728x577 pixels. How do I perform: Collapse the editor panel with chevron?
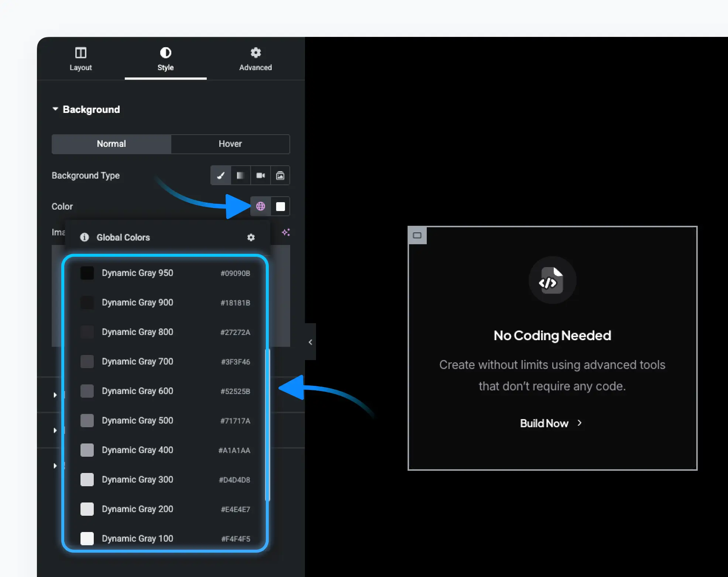(x=310, y=342)
